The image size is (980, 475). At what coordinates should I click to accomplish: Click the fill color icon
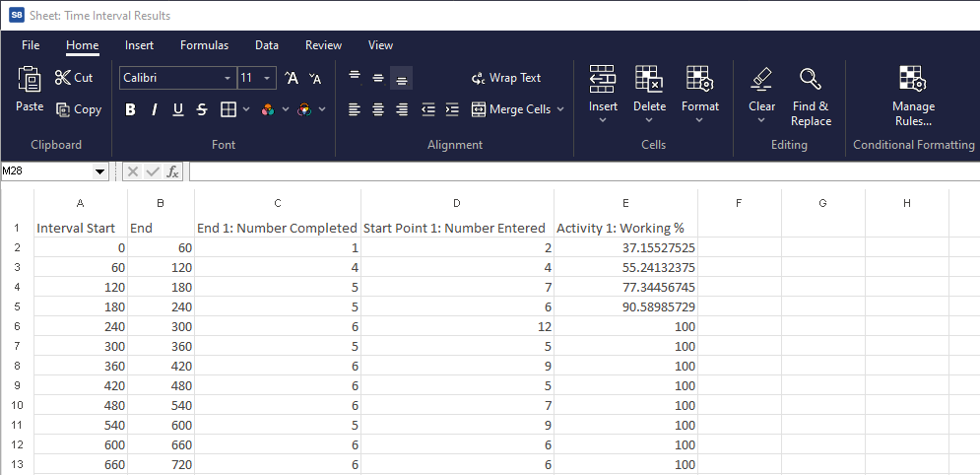pyautogui.click(x=268, y=109)
